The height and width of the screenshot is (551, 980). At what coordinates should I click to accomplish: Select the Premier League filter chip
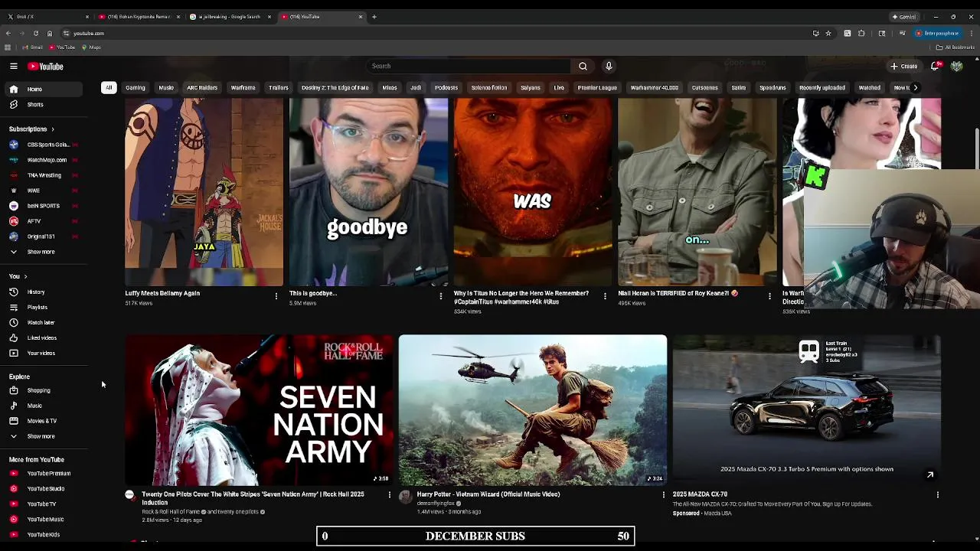click(597, 87)
